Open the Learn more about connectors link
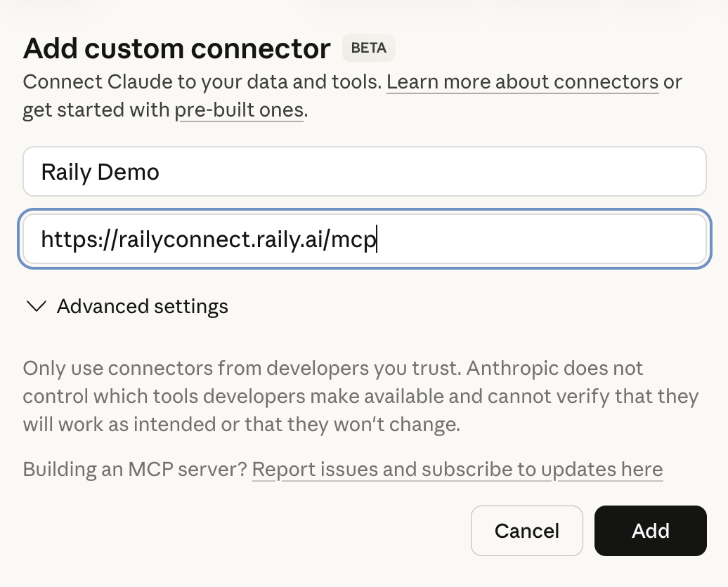 [x=522, y=82]
